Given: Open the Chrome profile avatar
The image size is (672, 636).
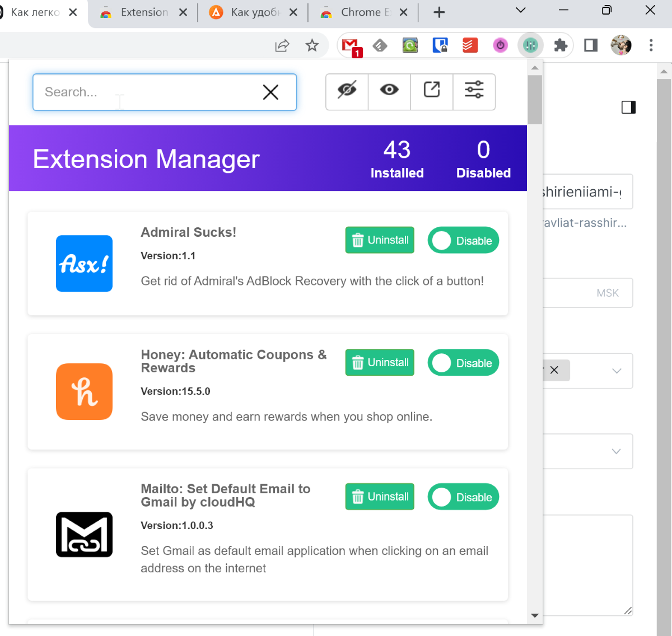Looking at the screenshot, I should [621, 45].
